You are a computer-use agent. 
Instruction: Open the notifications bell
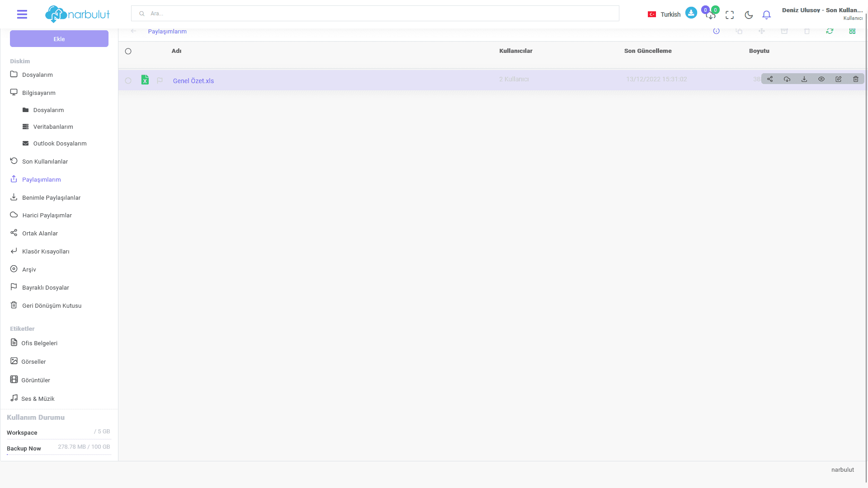[766, 15]
